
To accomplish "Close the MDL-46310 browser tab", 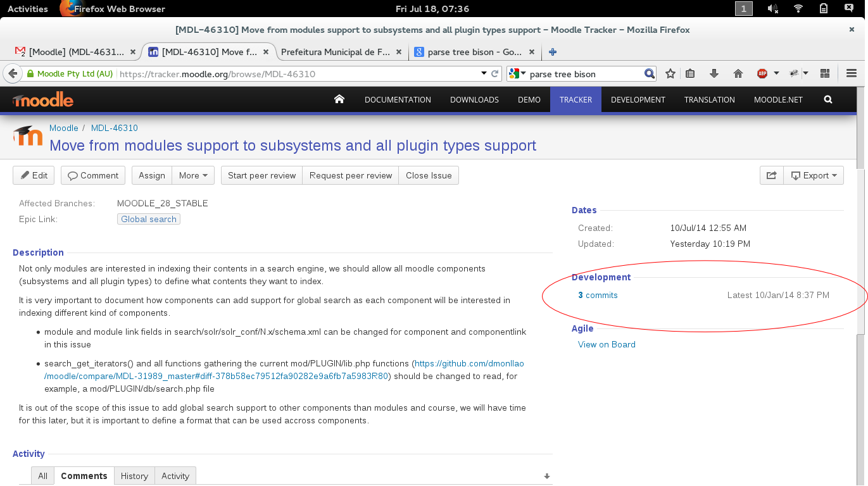I will pyautogui.click(x=266, y=52).
